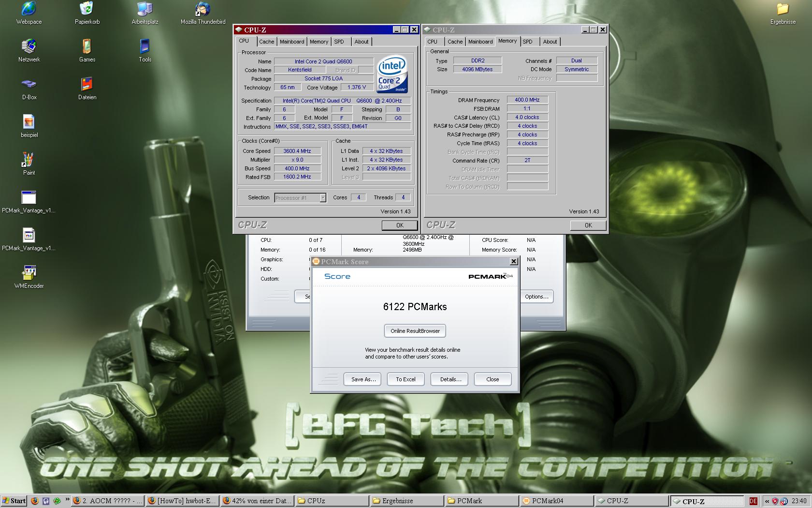
Task: Open the Papierkorb recycle bin icon
Action: coord(87,13)
